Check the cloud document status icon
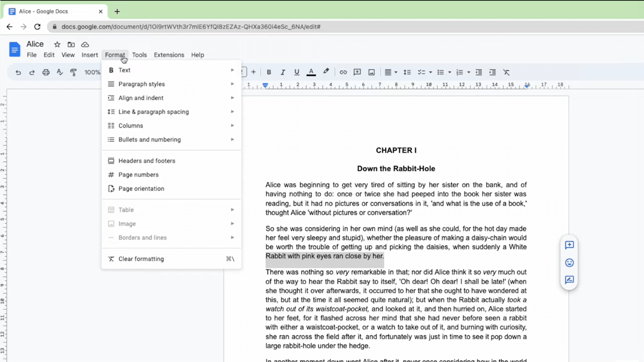The width and height of the screenshot is (644, 362). 85,44
